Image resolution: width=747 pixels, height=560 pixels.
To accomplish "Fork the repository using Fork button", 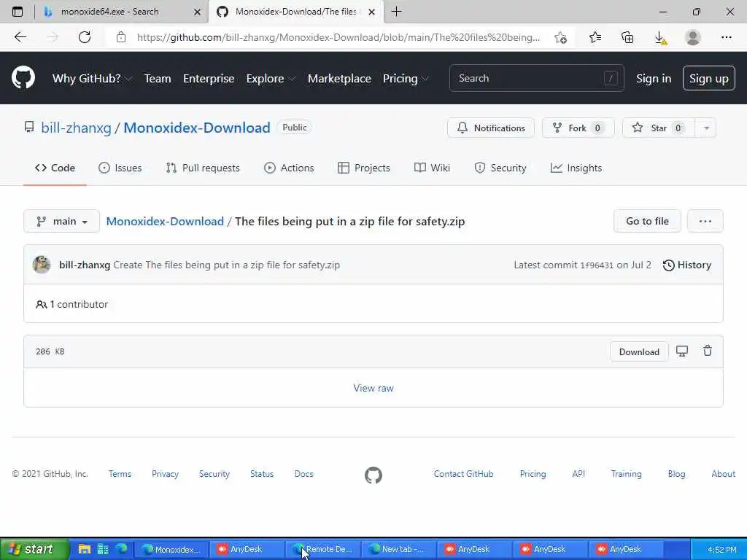I will 578,128.
